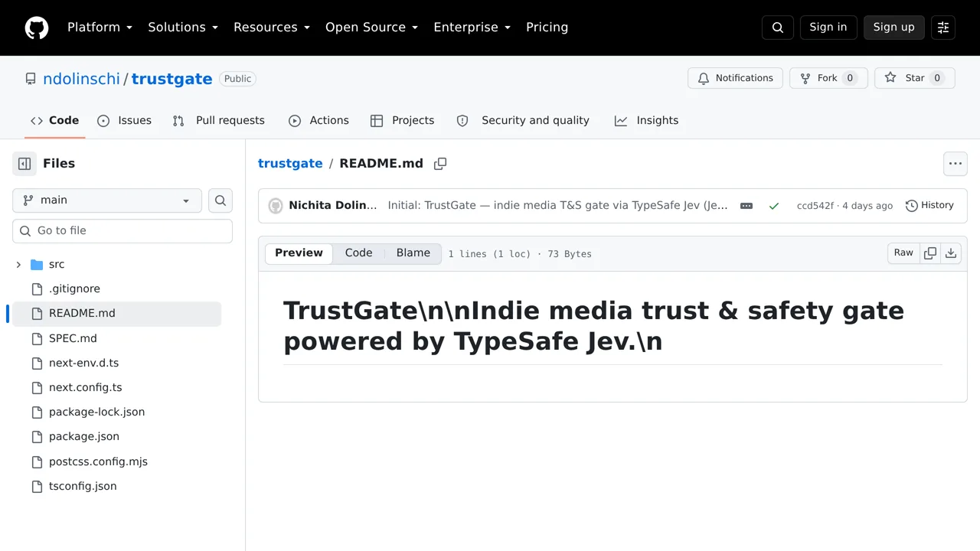Open the Insights tab
980x551 pixels.
tap(646, 121)
